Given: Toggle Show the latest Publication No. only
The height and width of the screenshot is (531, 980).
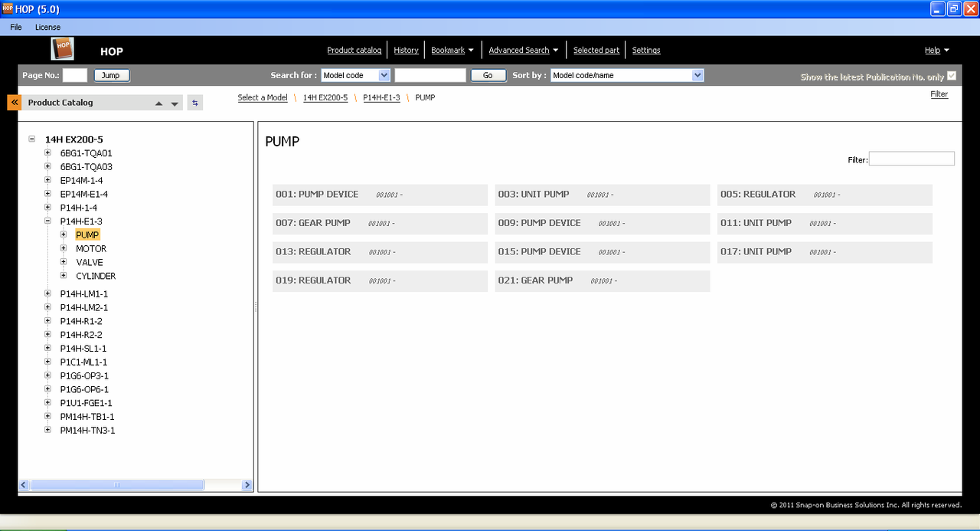Looking at the screenshot, I should tap(952, 76).
